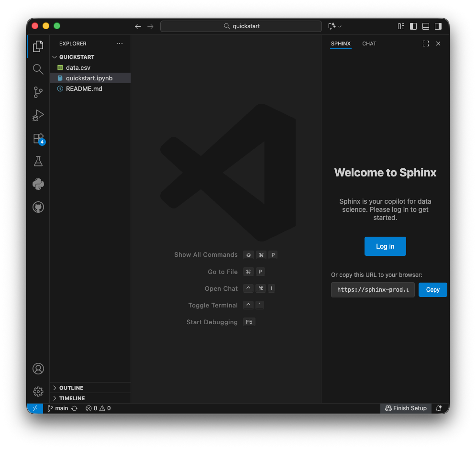This screenshot has width=476, height=449.
Task: Open the Search view in the activity bar
Action: click(x=38, y=69)
